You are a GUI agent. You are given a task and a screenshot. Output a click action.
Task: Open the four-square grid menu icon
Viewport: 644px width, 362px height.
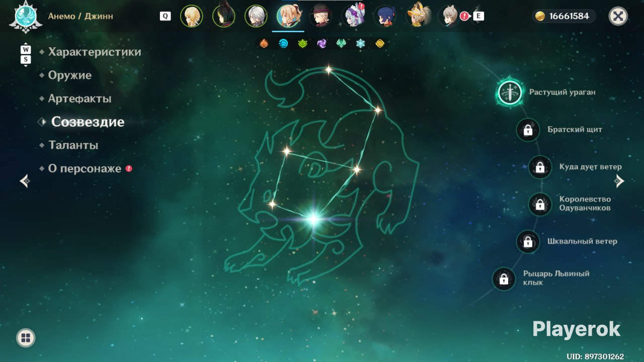26,337
